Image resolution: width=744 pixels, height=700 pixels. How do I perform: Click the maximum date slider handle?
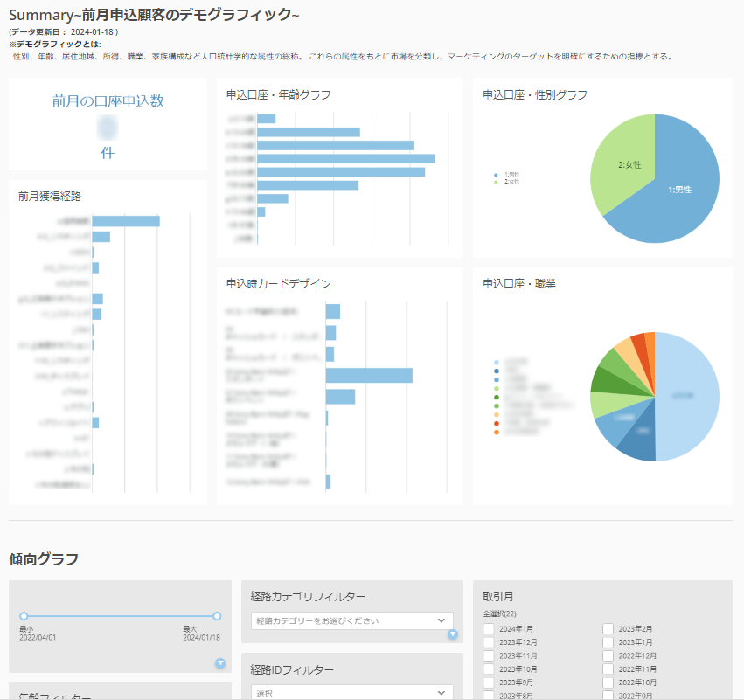(x=217, y=616)
